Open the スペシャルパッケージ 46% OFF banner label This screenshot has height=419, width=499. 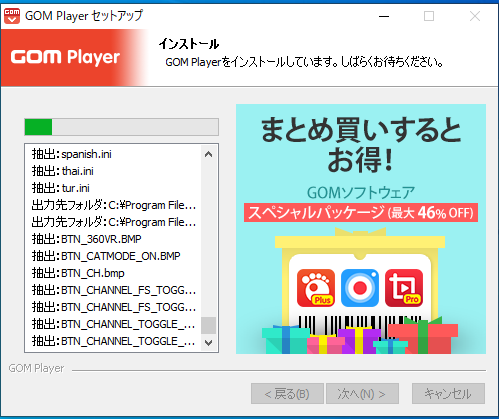click(x=361, y=213)
